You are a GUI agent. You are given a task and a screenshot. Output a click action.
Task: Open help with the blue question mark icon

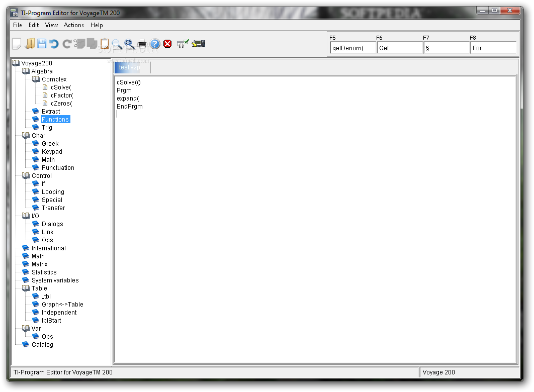click(155, 44)
